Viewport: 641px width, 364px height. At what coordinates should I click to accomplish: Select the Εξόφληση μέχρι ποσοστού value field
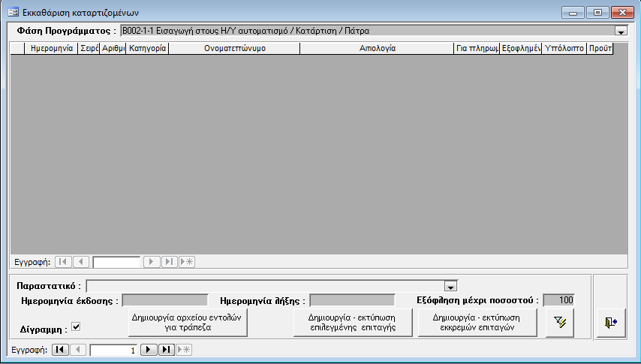pyautogui.click(x=559, y=300)
